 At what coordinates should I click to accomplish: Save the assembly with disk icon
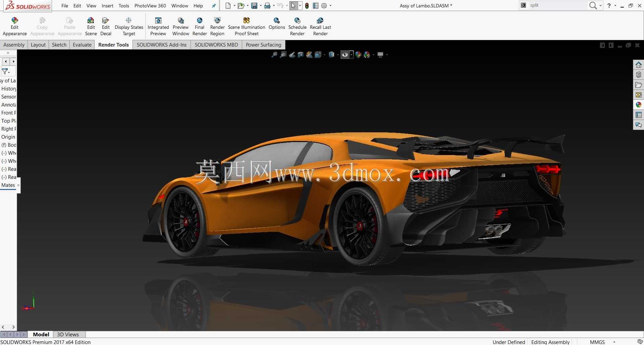pyautogui.click(x=254, y=6)
